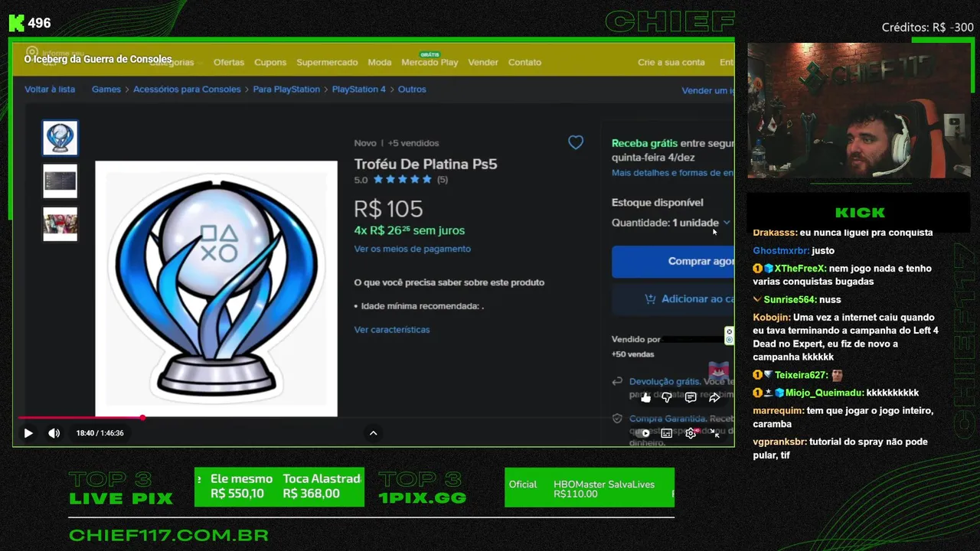980x551 pixels.
Task: Click username Teixeira627 in chat
Action: [x=801, y=375]
